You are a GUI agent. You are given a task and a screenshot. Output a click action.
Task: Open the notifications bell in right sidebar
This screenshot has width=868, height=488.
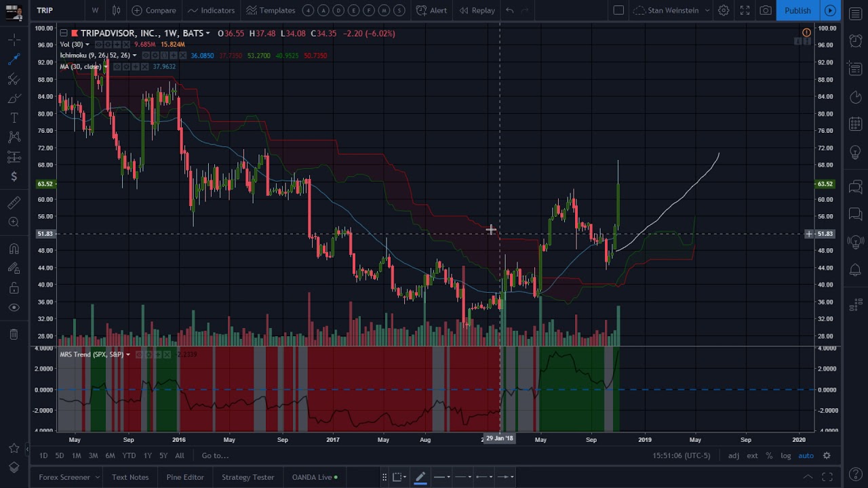855,270
